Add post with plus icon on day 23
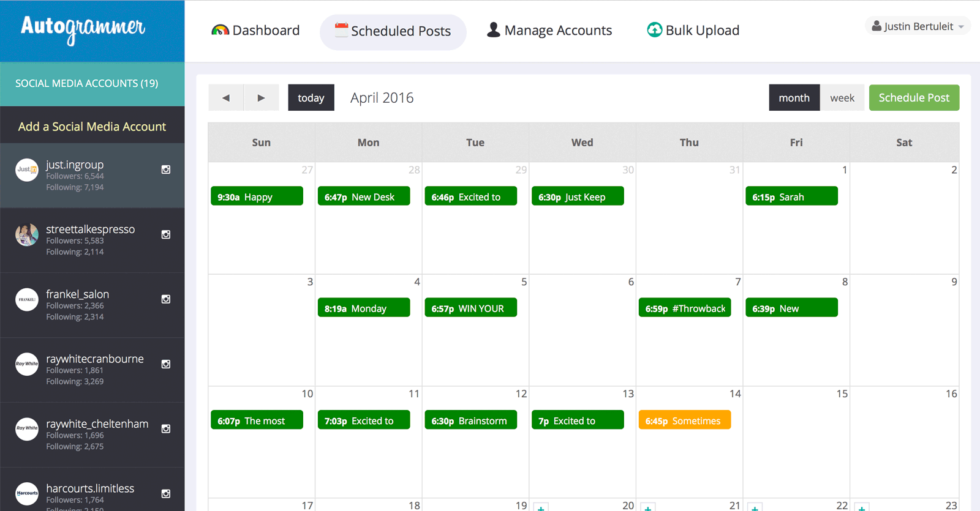The image size is (980, 511). click(x=862, y=508)
